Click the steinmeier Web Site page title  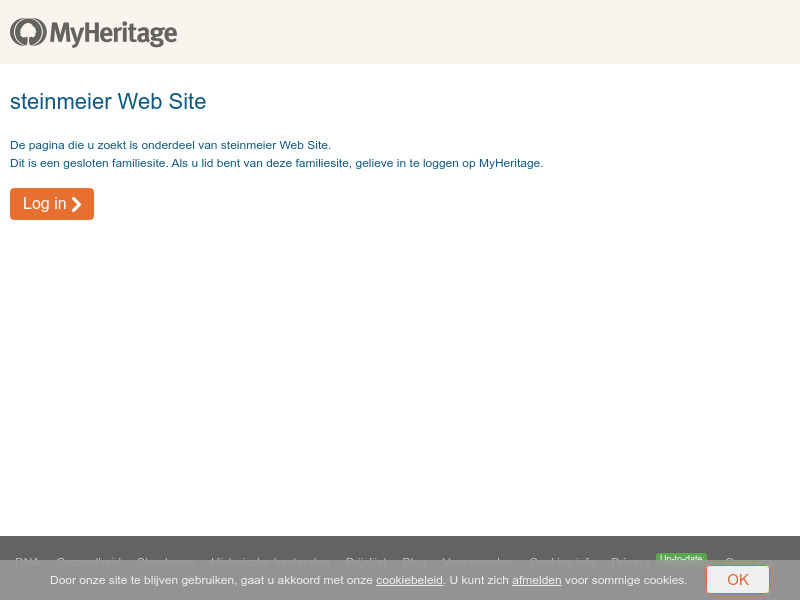(x=108, y=101)
